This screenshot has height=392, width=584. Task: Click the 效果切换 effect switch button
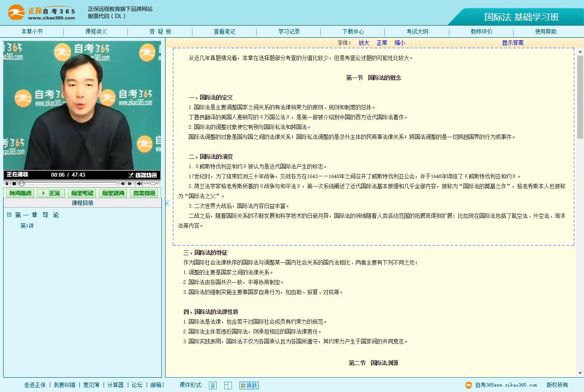tap(144, 193)
